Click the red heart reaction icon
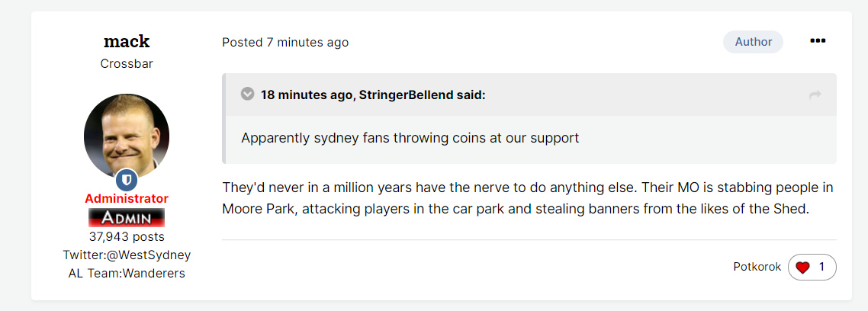The image size is (868, 311). point(802,268)
